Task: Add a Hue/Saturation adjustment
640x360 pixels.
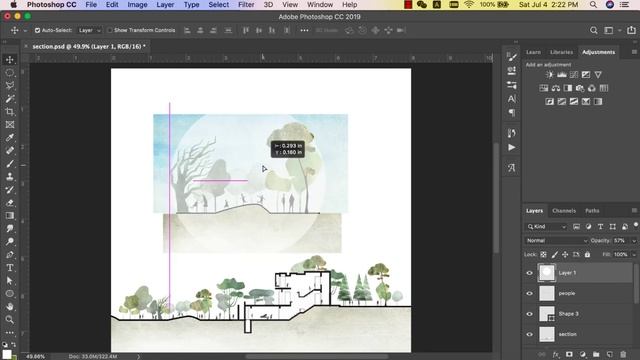Action: (x=544, y=88)
